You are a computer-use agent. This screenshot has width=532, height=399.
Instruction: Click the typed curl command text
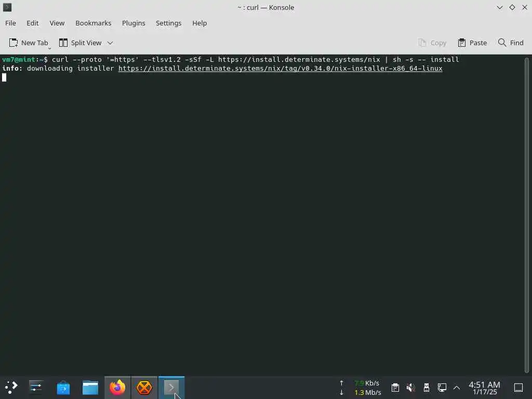tap(255, 59)
